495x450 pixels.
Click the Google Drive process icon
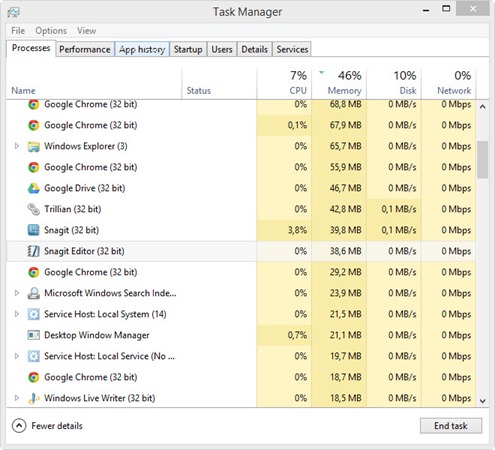tap(34, 188)
